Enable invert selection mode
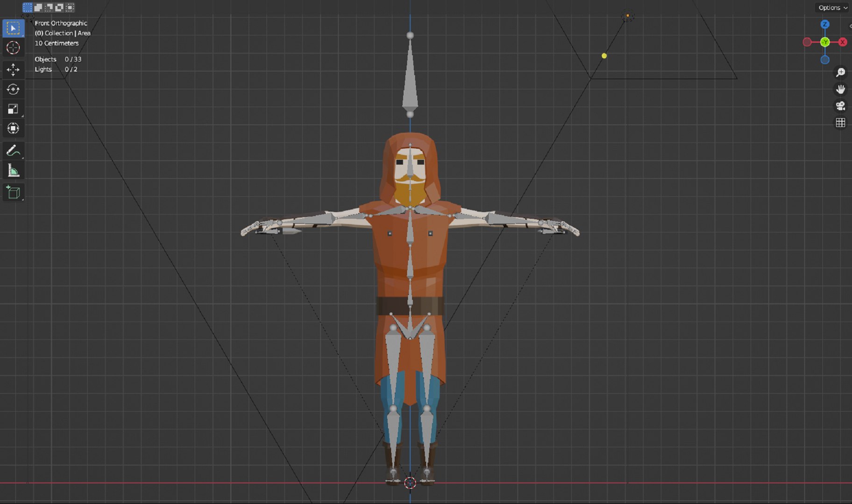This screenshot has height=504, width=852. click(x=59, y=7)
